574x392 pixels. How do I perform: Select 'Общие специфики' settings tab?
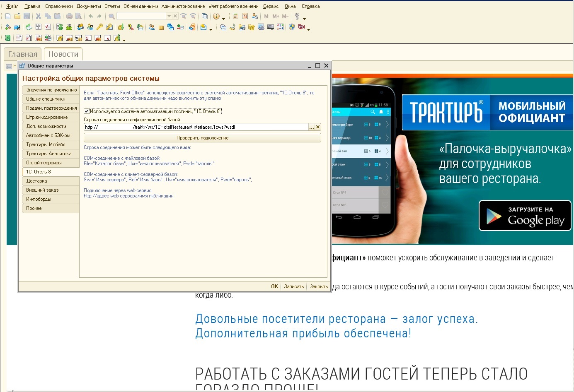pyautogui.click(x=51, y=99)
